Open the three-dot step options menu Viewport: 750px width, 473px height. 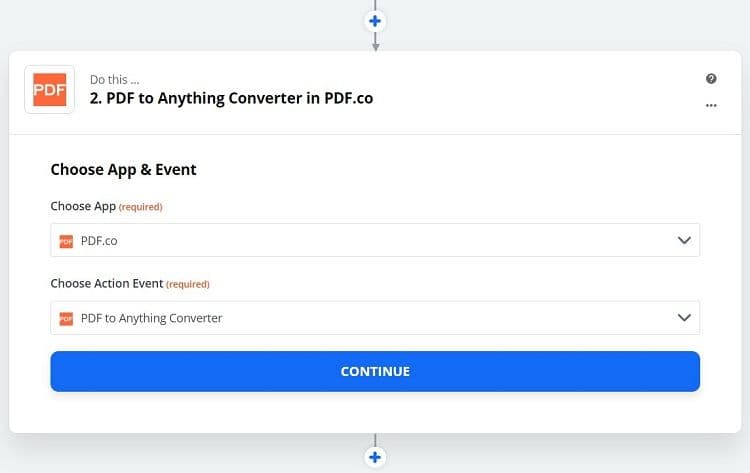pyautogui.click(x=711, y=104)
